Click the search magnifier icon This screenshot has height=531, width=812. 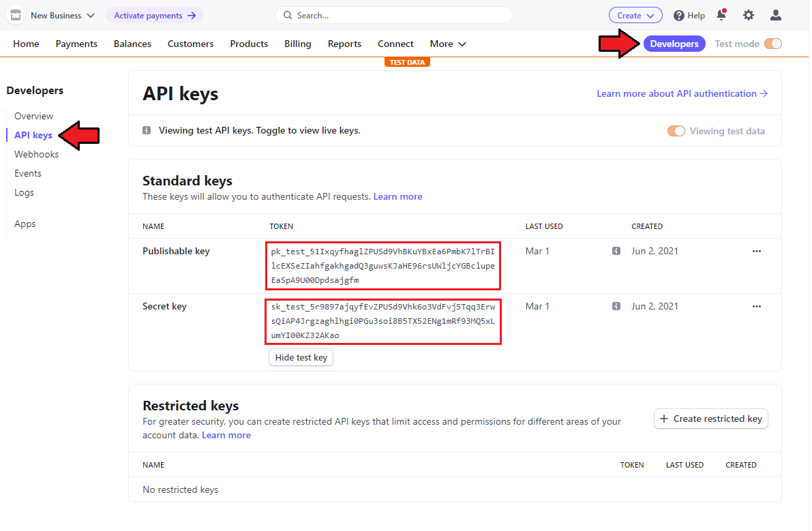[288, 16]
